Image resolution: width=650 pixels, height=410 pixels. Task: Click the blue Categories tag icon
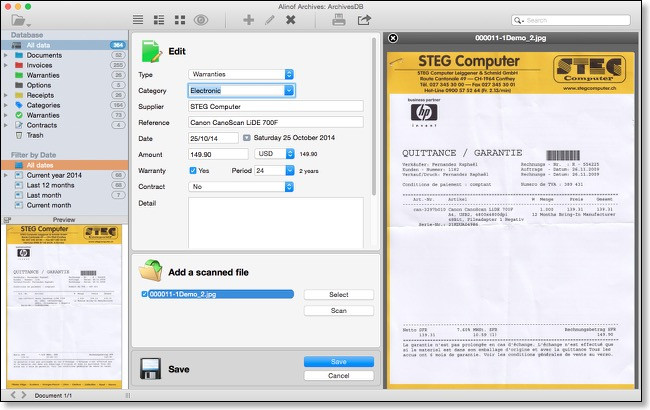(19, 105)
